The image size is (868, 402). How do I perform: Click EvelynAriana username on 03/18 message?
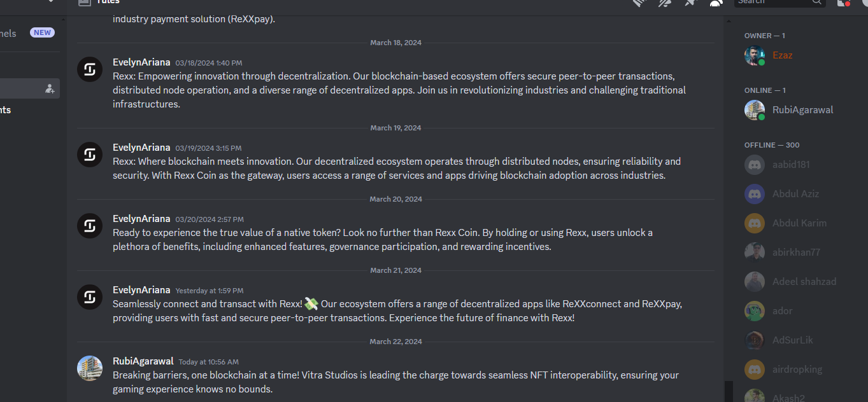pyautogui.click(x=141, y=62)
